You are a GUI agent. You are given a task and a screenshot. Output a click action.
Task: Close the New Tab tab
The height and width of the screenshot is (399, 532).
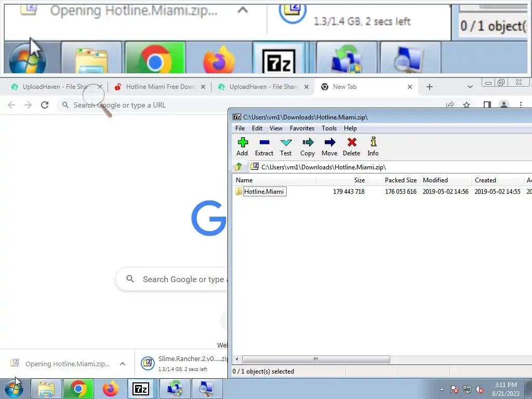[410, 87]
